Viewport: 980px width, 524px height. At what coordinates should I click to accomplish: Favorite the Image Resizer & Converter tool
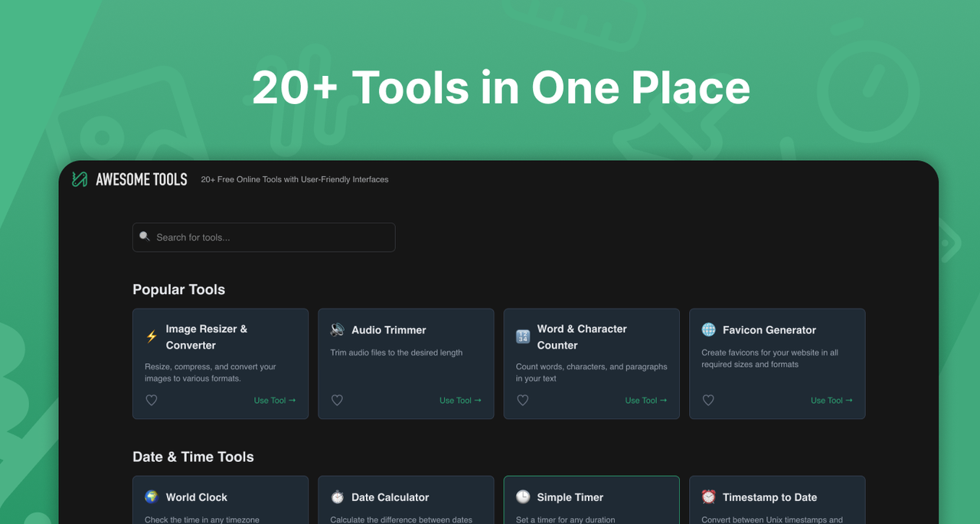151,400
